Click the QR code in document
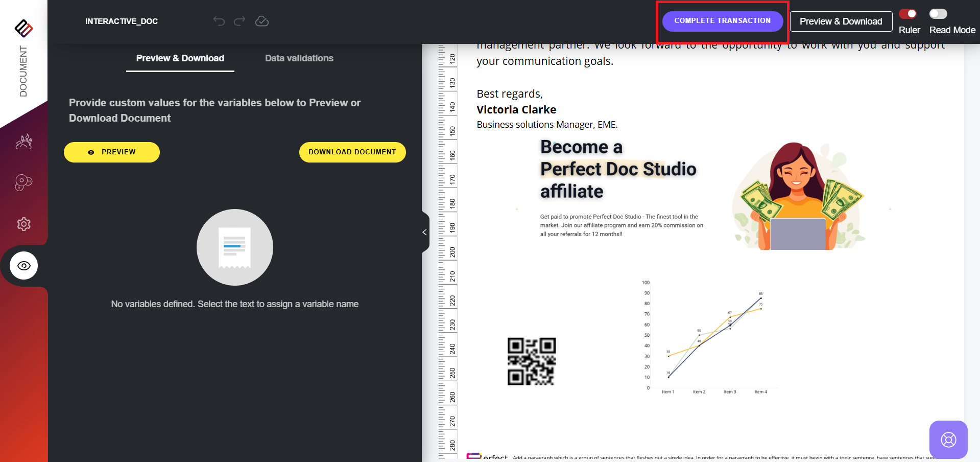The height and width of the screenshot is (462, 980). pos(531,361)
